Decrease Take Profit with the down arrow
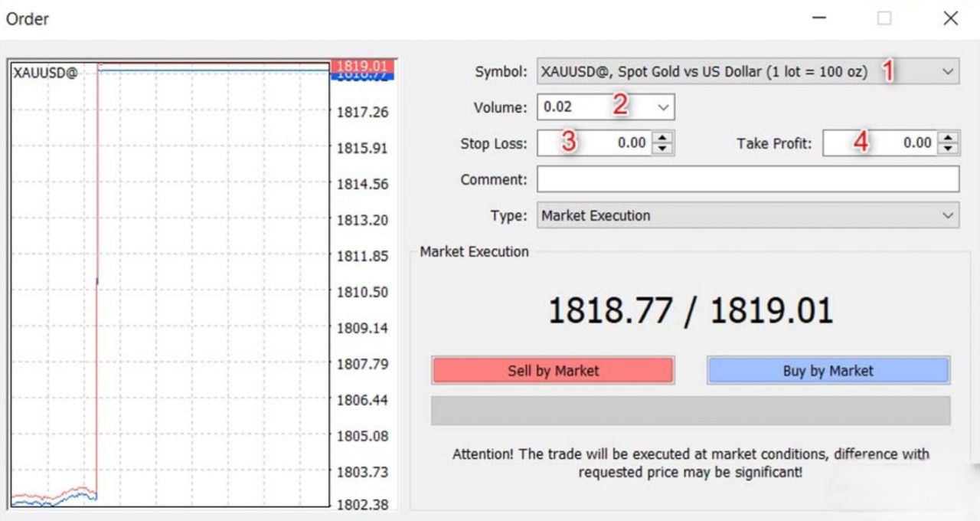980x521 pixels. (949, 148)
